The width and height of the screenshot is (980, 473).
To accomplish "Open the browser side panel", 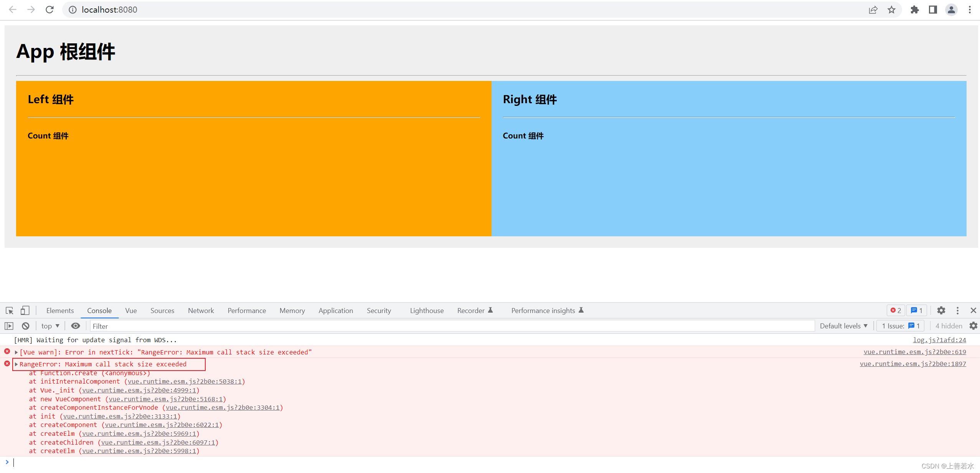I will point(933,10).
